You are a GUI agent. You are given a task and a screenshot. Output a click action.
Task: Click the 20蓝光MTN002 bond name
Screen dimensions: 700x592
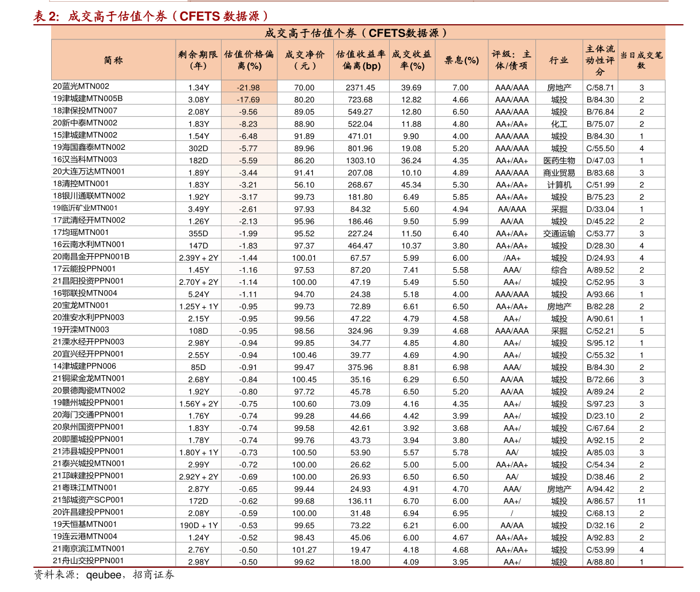81,86
